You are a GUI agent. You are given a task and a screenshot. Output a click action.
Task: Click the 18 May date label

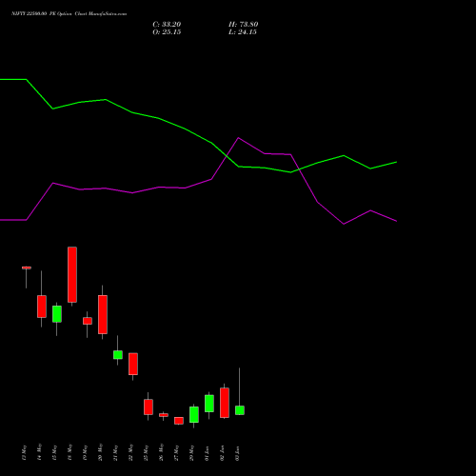[69, 452]
